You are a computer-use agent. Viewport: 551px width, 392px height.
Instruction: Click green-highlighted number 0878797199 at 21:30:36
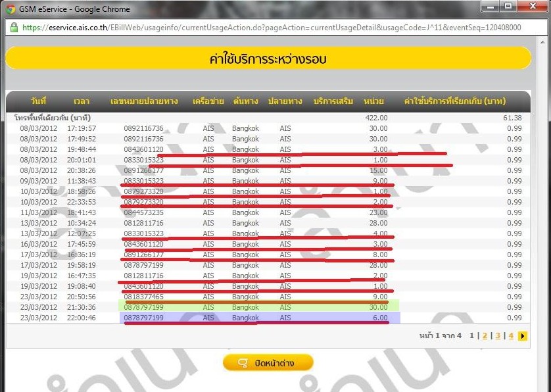143,307
